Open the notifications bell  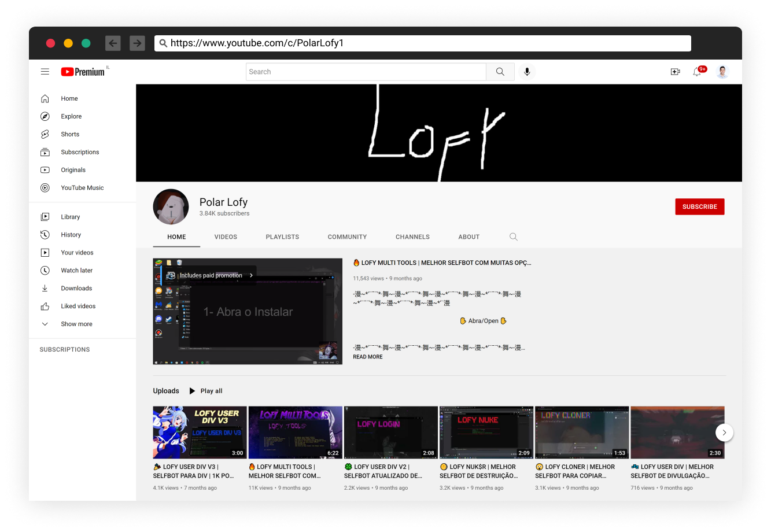[698, 72]
